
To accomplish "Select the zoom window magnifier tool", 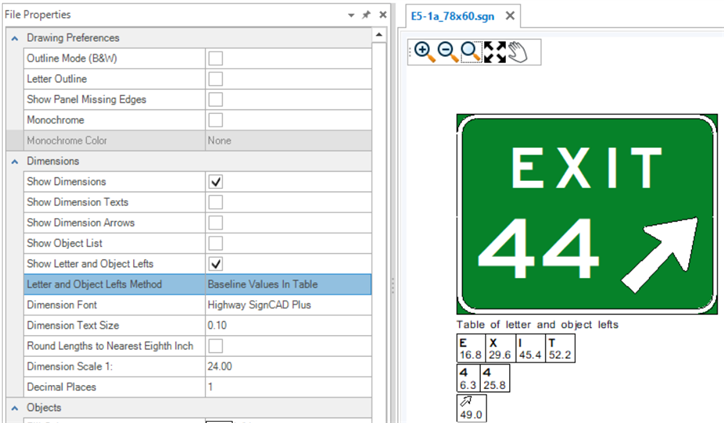I will 470,52.
